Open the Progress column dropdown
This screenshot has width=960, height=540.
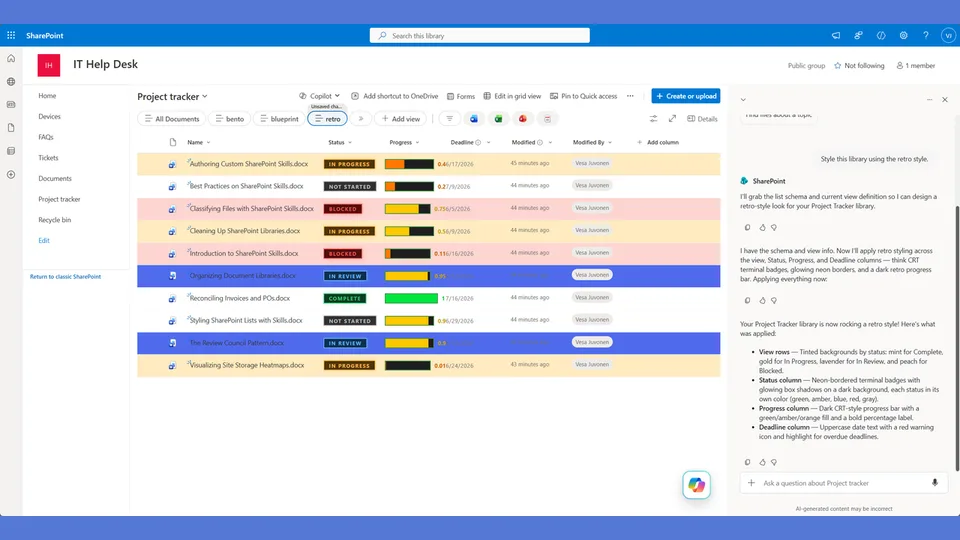coord(418,143)
